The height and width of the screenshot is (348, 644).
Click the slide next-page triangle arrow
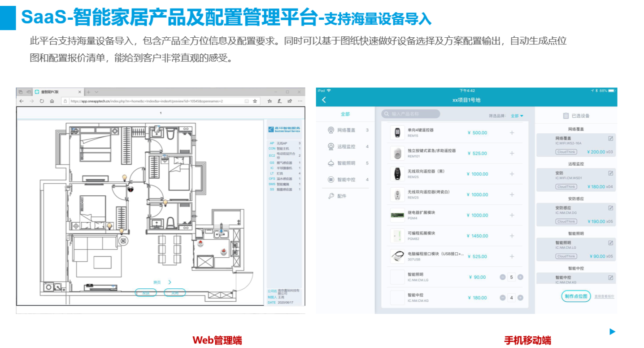click(612, 331)
